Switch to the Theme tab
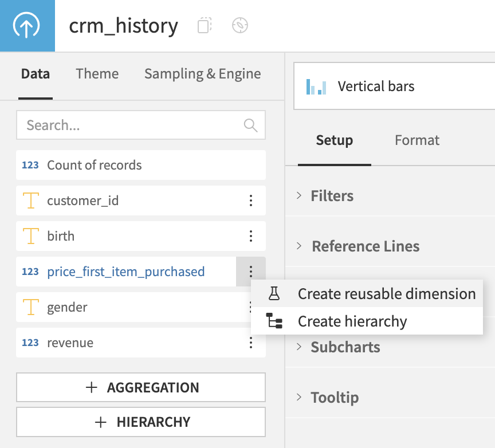 (x=97, y=74)
